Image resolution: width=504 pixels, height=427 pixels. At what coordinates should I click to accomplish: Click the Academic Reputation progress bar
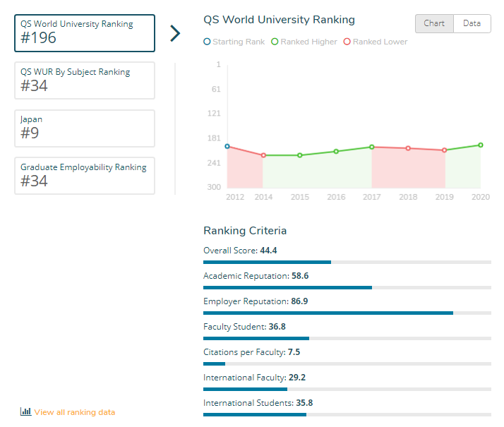click(x=347, y=287)
